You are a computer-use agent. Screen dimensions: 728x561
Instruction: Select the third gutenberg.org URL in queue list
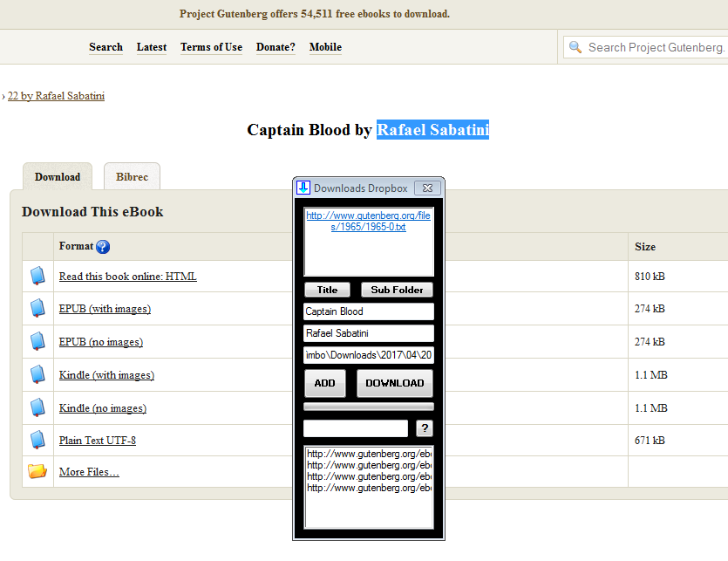(x=369, y=476)
